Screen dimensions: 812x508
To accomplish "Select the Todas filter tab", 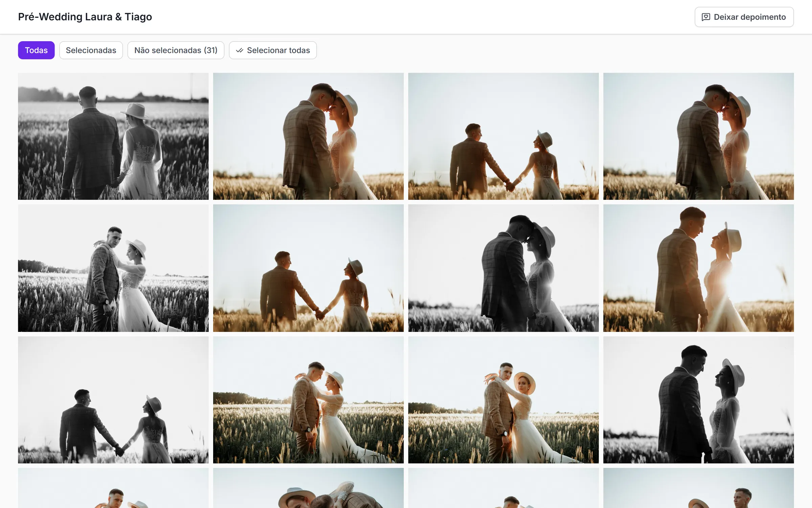I will point(36,50).
